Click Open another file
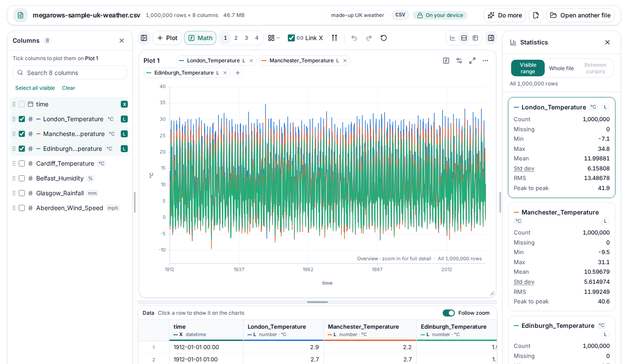The width and height of the screenshot is (628, 364). (x=580, y=15)
